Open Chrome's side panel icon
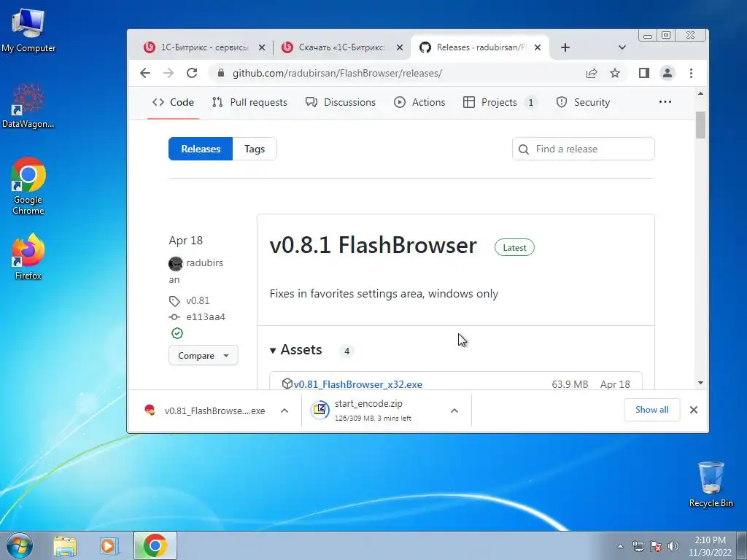The image size is (747, 560). coord(644,73)
